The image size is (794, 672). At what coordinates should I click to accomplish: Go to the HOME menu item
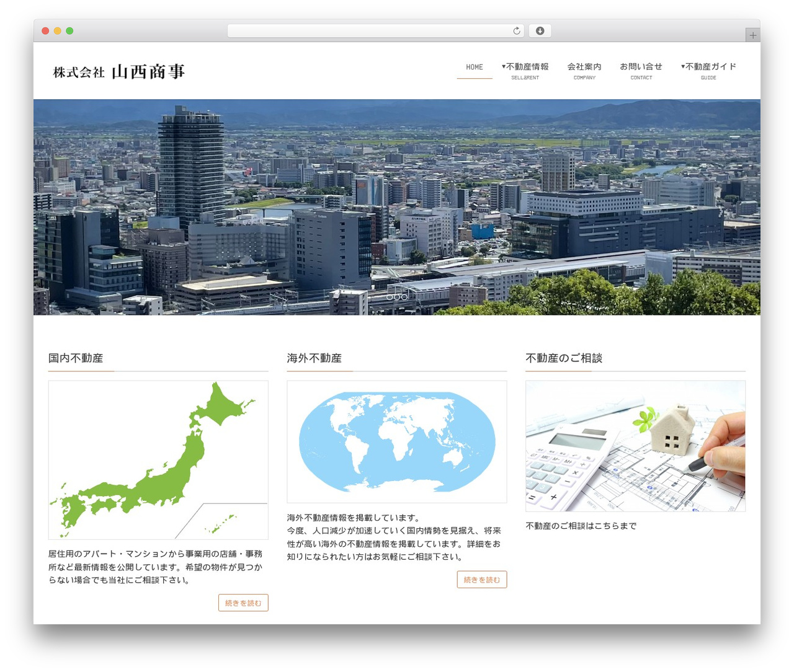pos(475,68)
